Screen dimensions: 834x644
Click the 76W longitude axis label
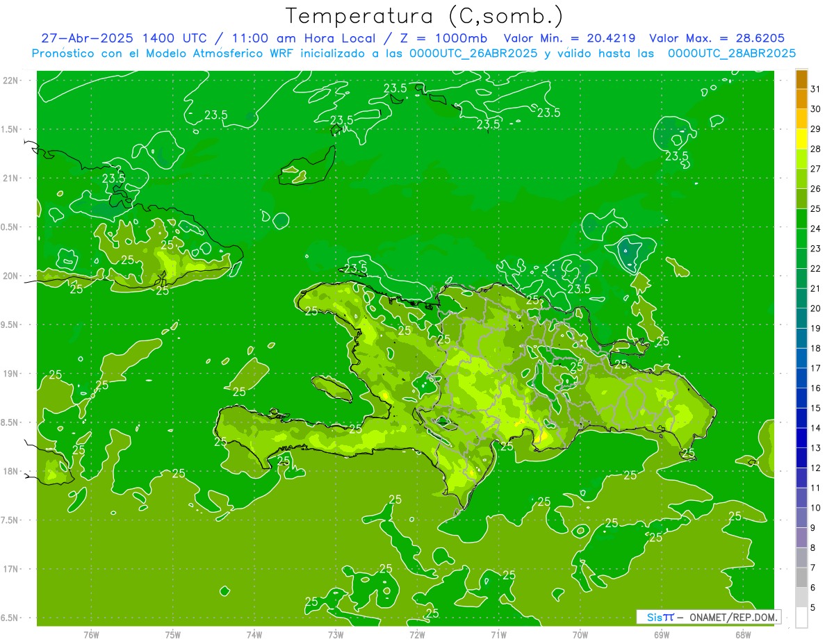[x=91, y=635]
